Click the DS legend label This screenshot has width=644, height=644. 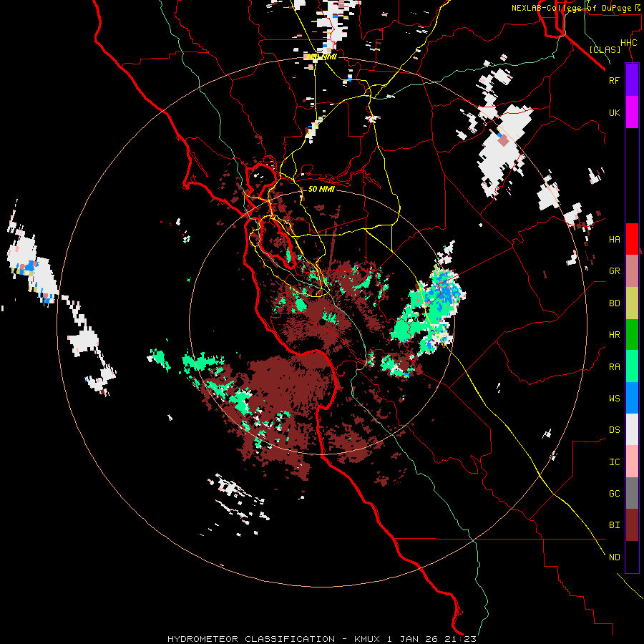coord(614,430)
